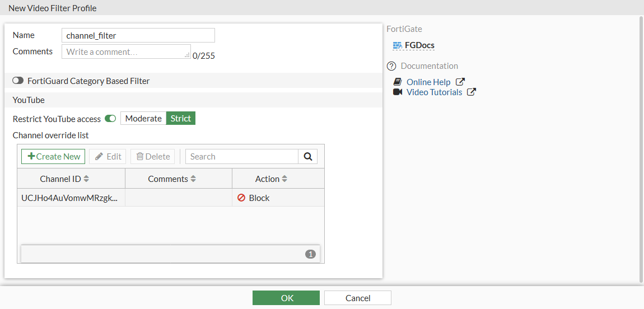This screenshot has width=644, height=309.
Task: Sort list by Channel ID column
Action: click(x=64, y=179)
